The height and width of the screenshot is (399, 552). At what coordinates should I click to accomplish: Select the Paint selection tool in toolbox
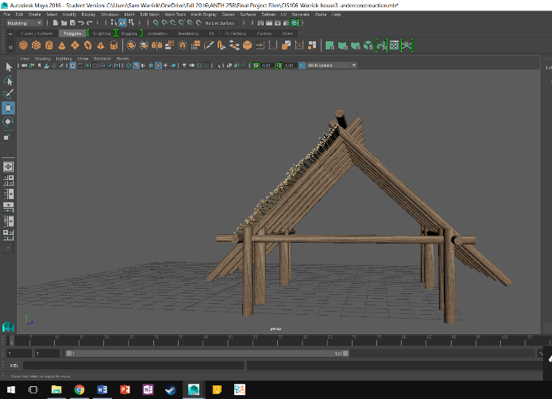(8, 94)
